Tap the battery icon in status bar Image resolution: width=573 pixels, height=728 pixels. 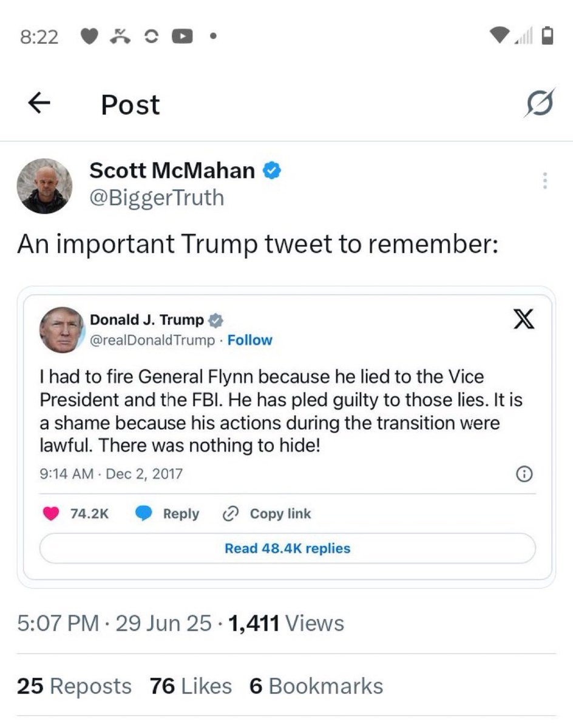(548, 36)
